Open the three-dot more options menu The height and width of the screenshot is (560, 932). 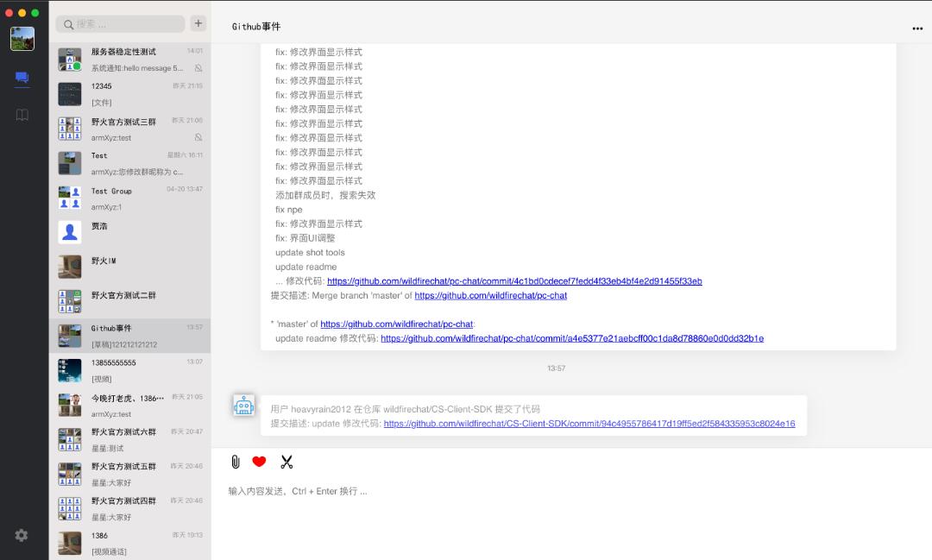(916, 28)
